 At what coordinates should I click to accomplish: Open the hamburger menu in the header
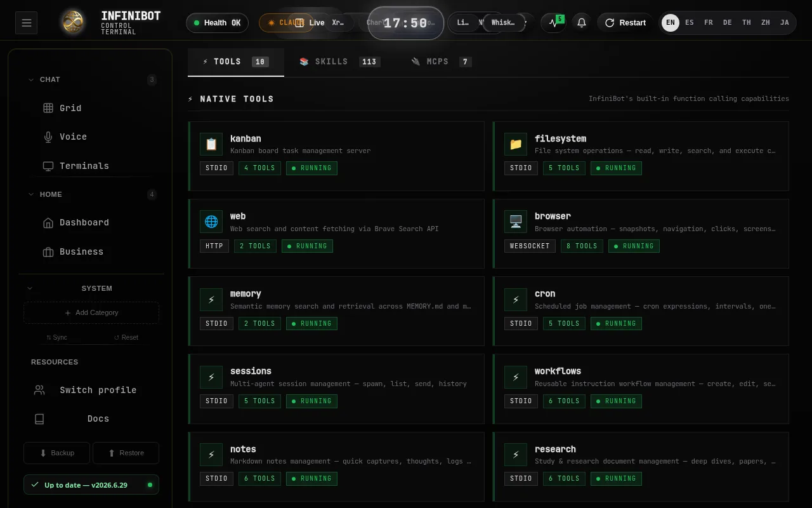coord(26,23)
